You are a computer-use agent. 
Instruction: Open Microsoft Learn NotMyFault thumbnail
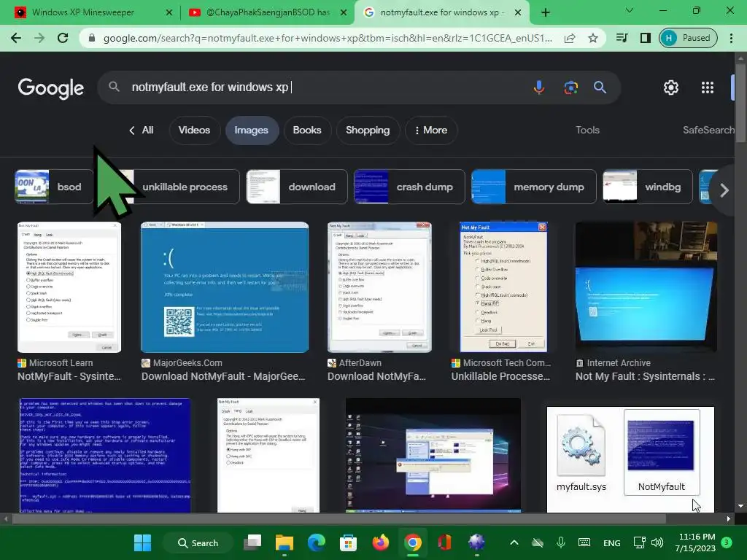pos(69,287)
